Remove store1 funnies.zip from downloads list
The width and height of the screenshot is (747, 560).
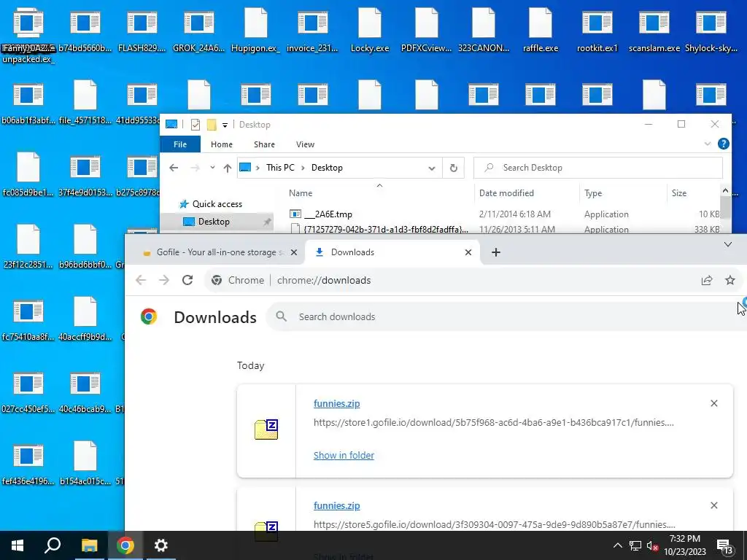[x=713, y=403]
